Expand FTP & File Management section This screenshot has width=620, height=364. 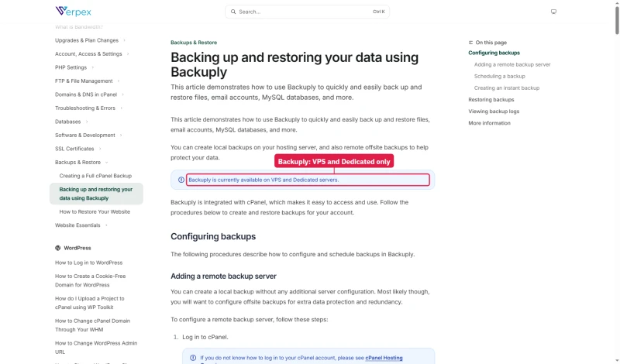coord(88,81)
